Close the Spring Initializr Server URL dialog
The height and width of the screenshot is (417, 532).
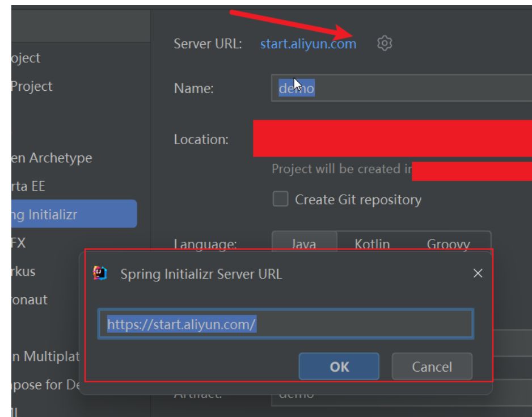pyautogui.click(x=478, y=273)
